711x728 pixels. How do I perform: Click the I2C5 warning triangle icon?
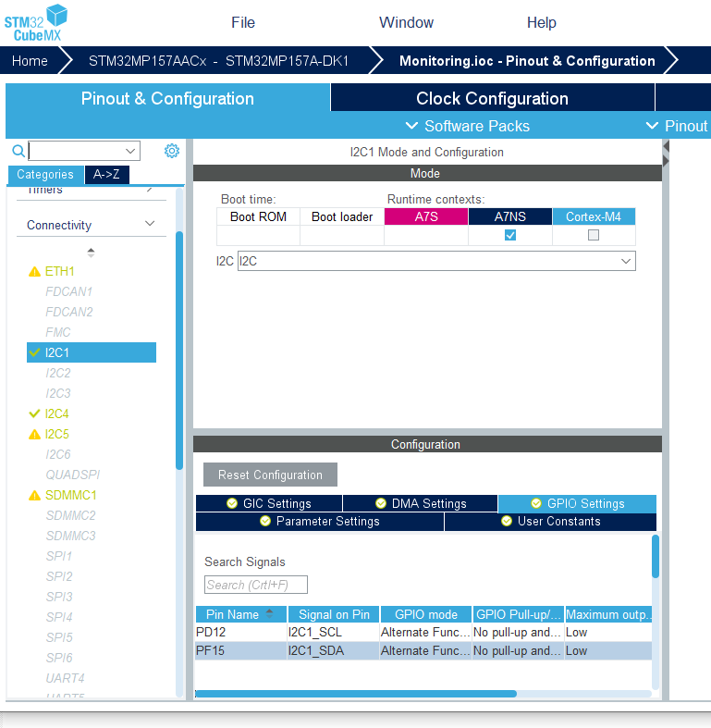point(34,435)
